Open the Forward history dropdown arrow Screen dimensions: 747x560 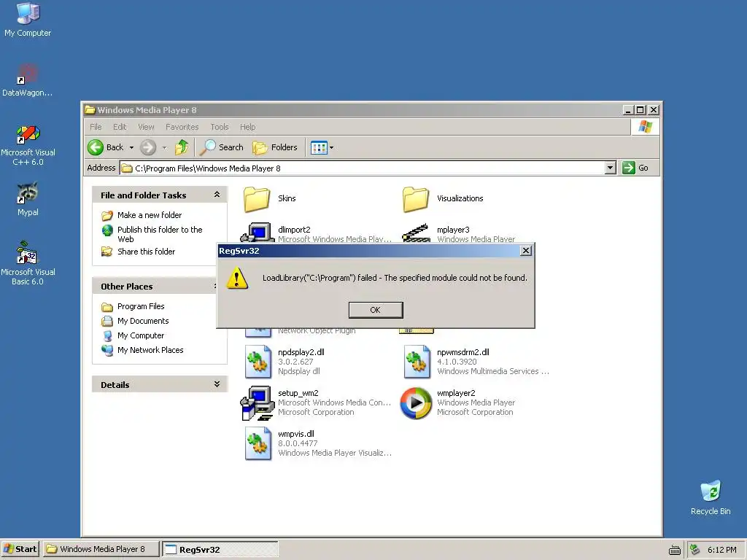(x=164, y=147)
